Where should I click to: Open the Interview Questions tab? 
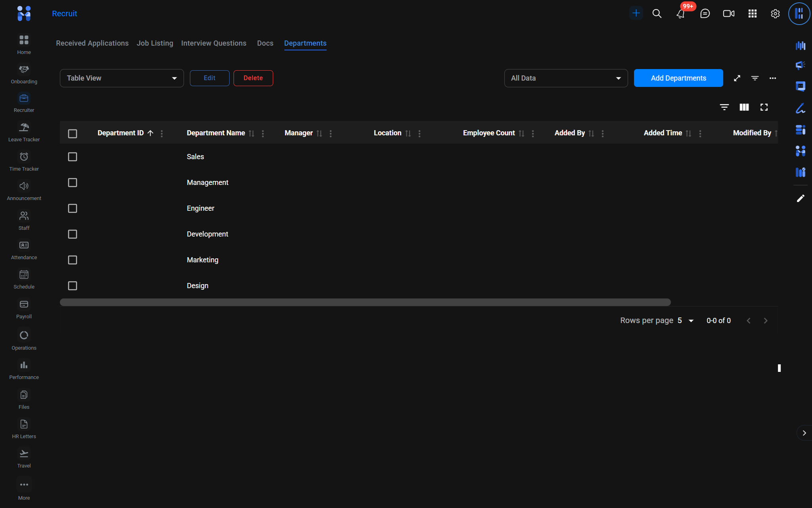pos(214,43)
